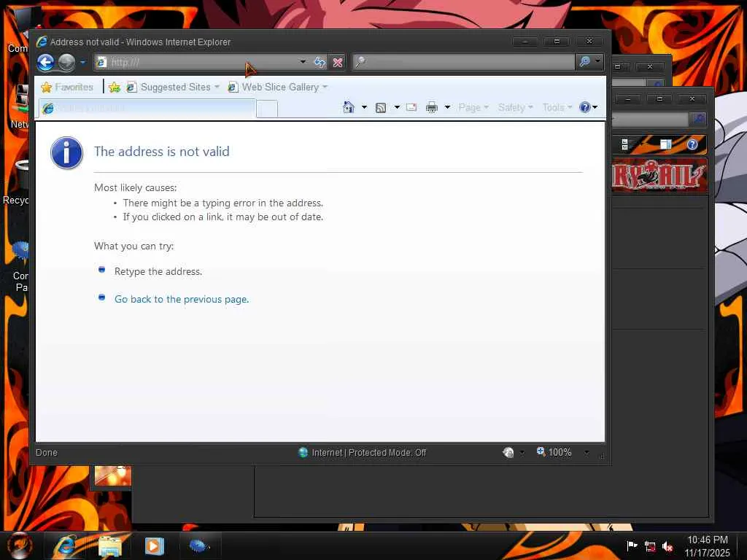Click the Fairy Tail banner in background window

(x=659, y=176)
